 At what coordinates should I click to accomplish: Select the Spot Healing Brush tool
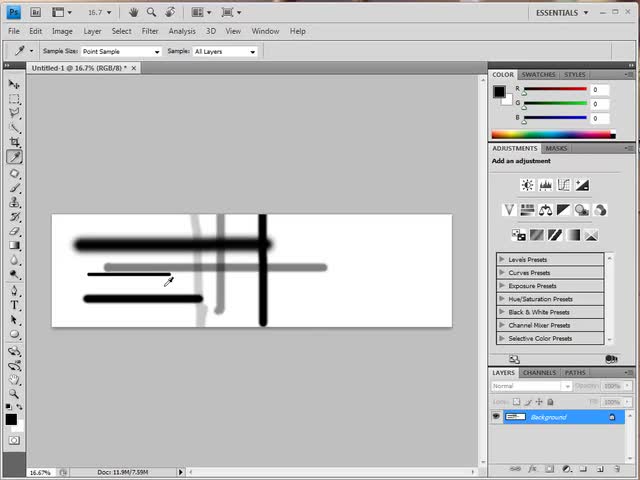[14, 173]
